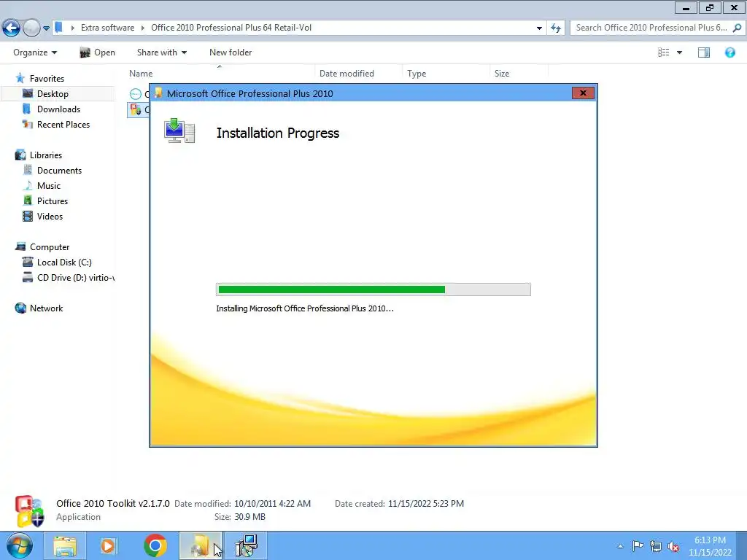The image size is (747, 560).
Task: Select Favorites in the navigation pane
Action: point(47,79)
